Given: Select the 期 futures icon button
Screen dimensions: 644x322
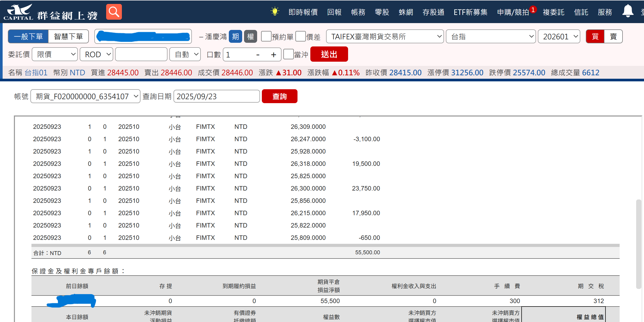Looking at the screenshot, I should [235, 36].
